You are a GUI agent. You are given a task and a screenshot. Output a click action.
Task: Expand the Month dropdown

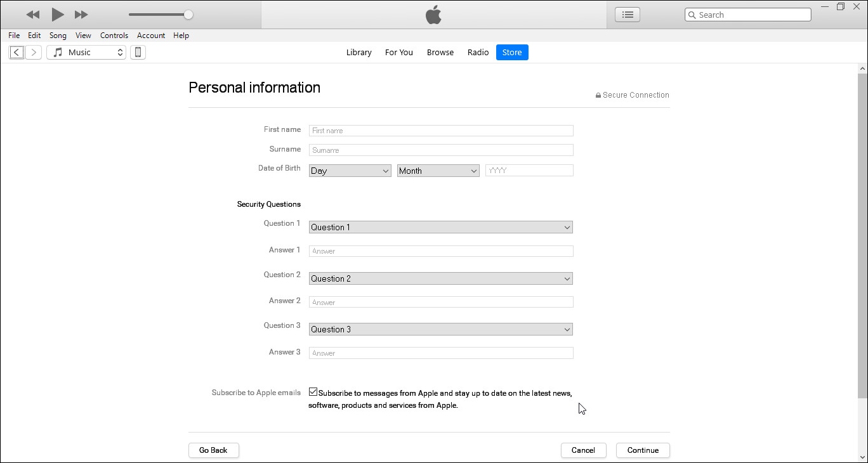pos(438,171)
